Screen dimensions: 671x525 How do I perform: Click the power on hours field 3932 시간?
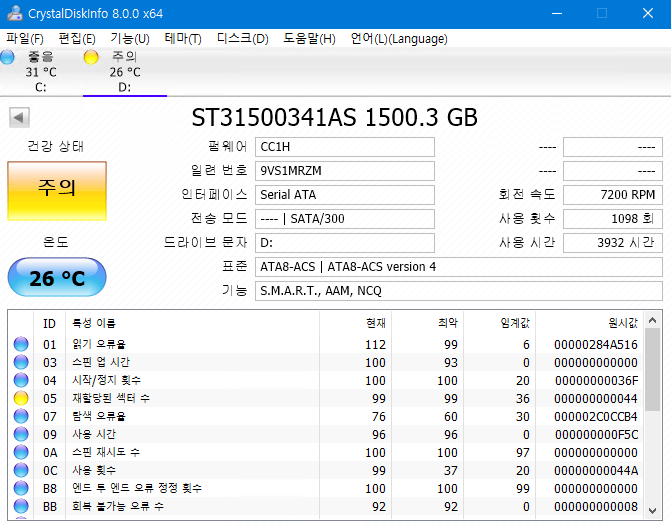[x=613, y=243]
